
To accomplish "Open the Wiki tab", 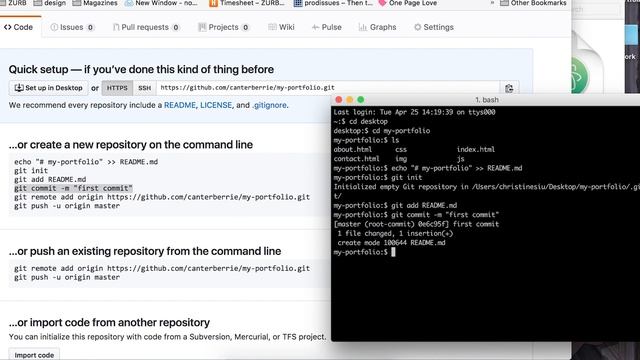I will click(x=281, y=27).
